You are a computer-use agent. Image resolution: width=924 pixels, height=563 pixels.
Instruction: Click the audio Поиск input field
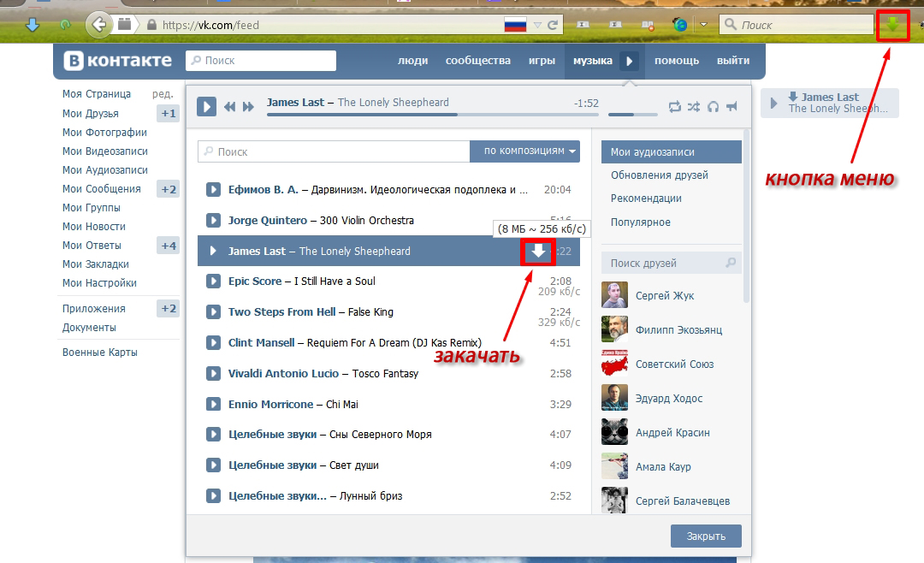click(334, 151)
